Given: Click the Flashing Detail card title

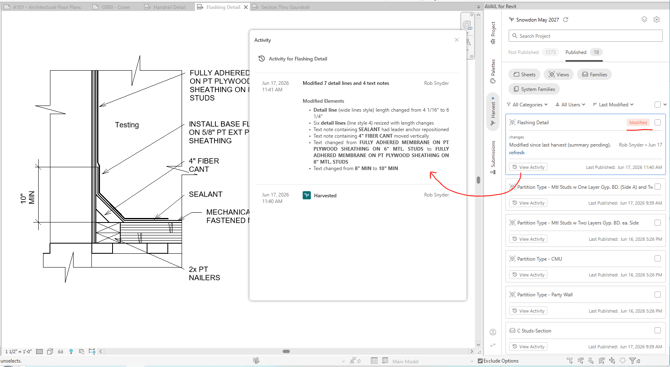Looking at the screenshot, I should [532, 123].
